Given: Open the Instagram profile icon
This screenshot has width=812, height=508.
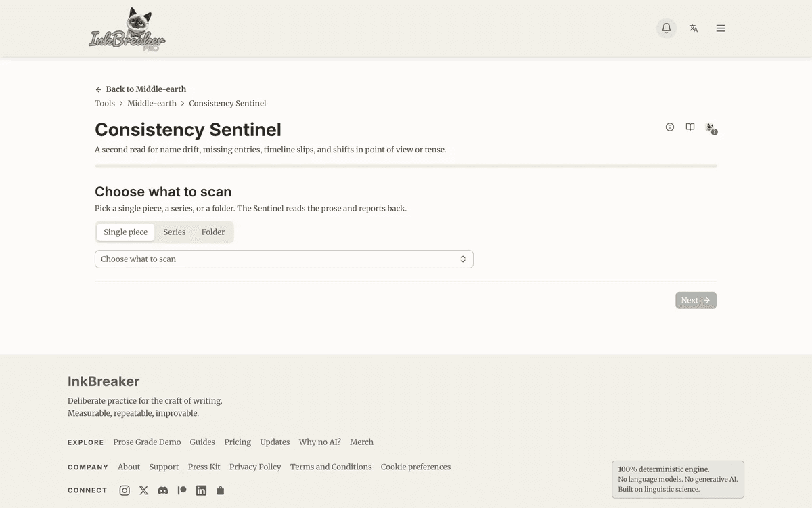Looking at the screenshot, I should coord(125,490).
